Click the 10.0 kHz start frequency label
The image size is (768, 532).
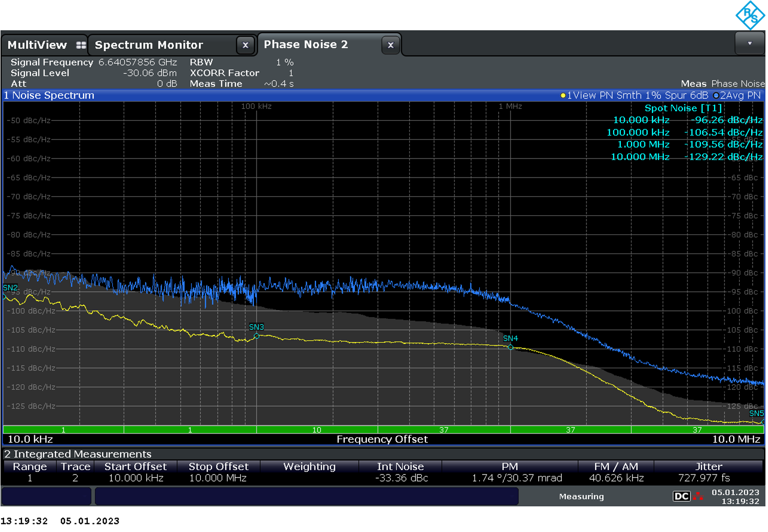30,439
